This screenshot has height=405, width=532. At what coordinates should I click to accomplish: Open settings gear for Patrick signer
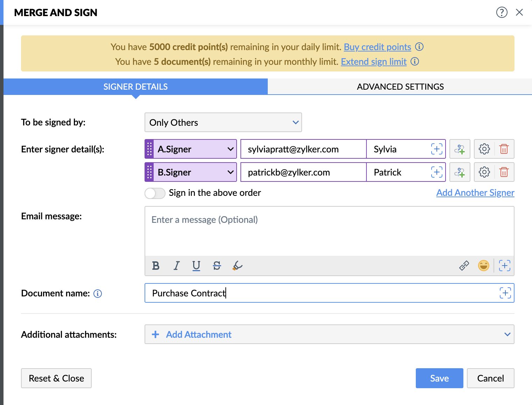pyautogui.click(x=484, y=172)
